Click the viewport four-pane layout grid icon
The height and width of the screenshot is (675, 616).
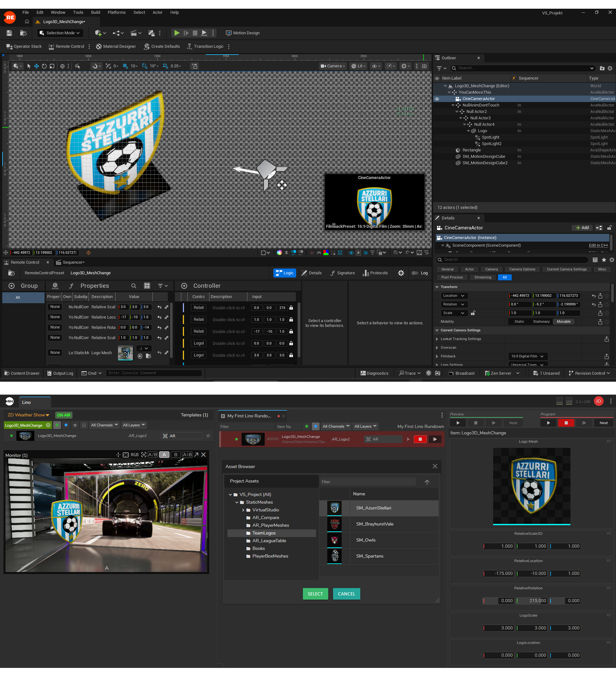click(x=424, y=66)
